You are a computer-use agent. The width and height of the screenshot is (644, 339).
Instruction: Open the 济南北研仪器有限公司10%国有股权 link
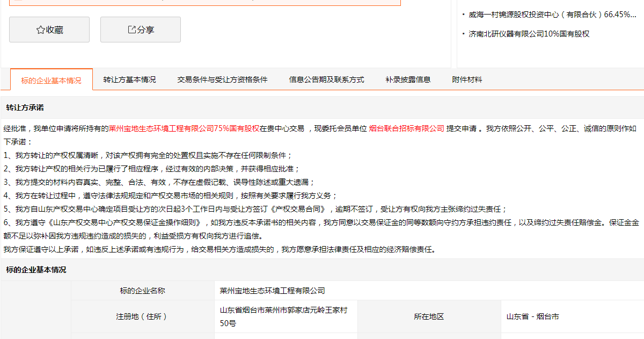(x=529, y=34)
